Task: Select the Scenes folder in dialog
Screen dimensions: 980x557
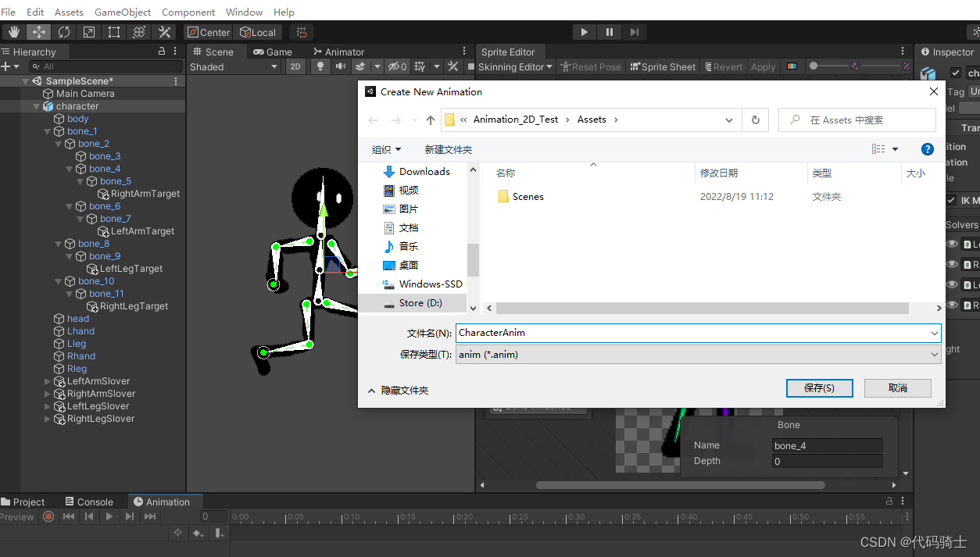Action: tap(521, 197)
